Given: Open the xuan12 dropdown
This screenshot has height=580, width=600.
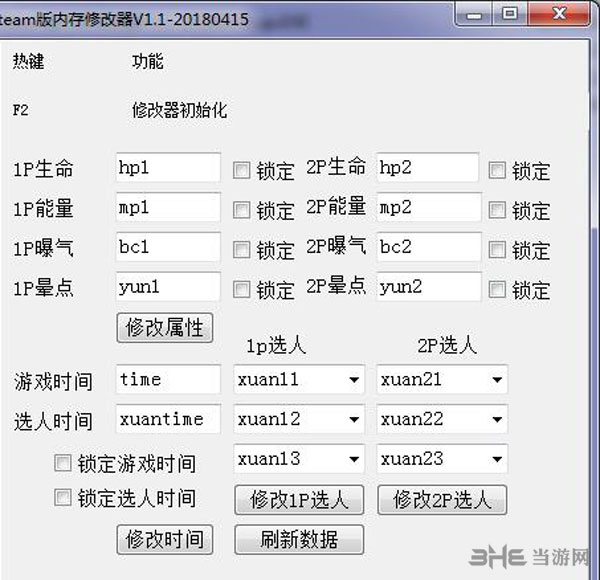Looking at the screenshot, I should pyautogui.click(x=299, y=419).
